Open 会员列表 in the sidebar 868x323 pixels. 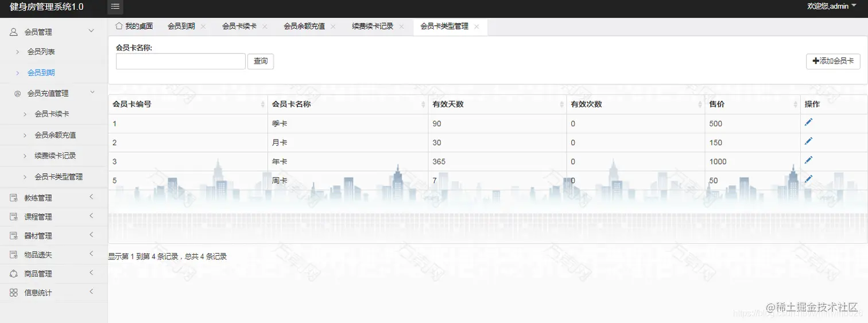tap(41, 52)
